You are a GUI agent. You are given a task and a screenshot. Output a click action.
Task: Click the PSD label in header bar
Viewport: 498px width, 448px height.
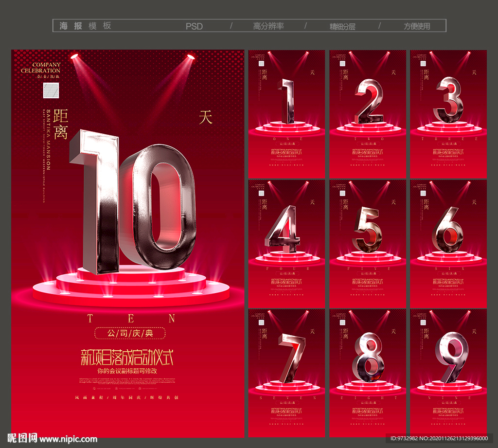point(194,26)
